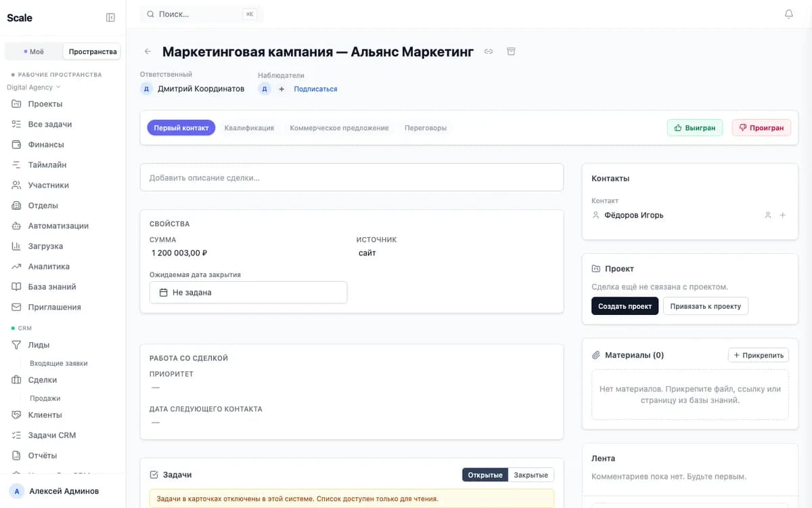Click the Создать проект button
Image resolution: width=812 pixels, height=508 pixels.
click(x=625, y=306)
